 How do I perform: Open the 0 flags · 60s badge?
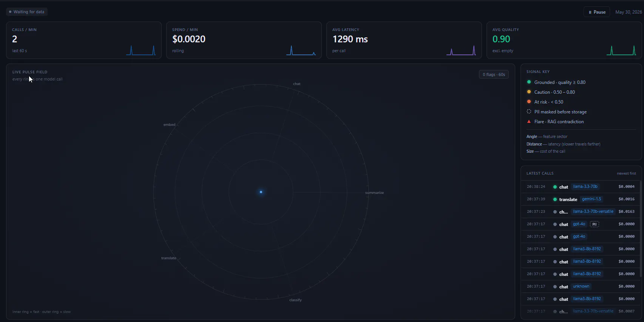pos(494,74)
